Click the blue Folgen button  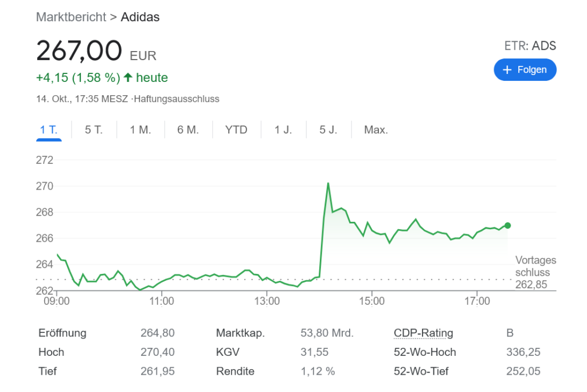pos(525,70)
